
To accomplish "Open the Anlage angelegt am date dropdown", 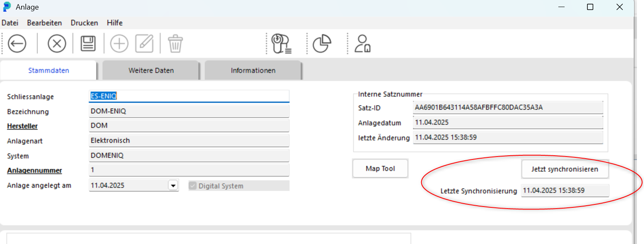I will click(173, 186).
